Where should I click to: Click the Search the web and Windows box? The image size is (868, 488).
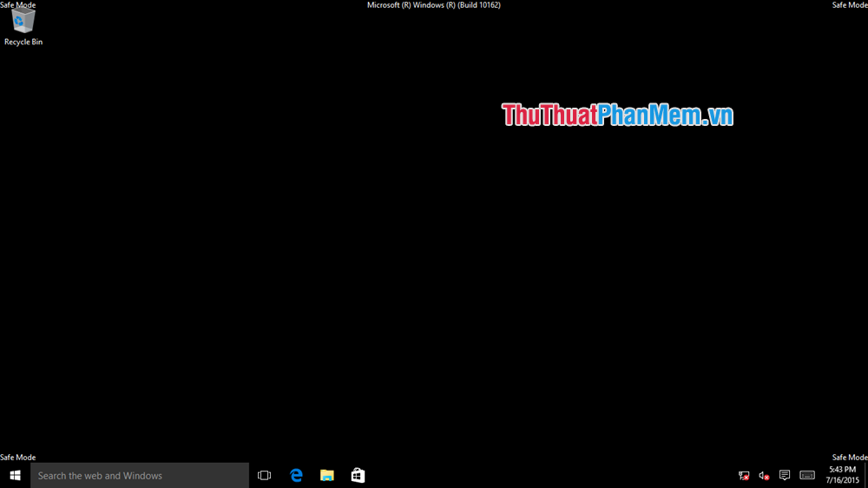click(x=140, y=475)
